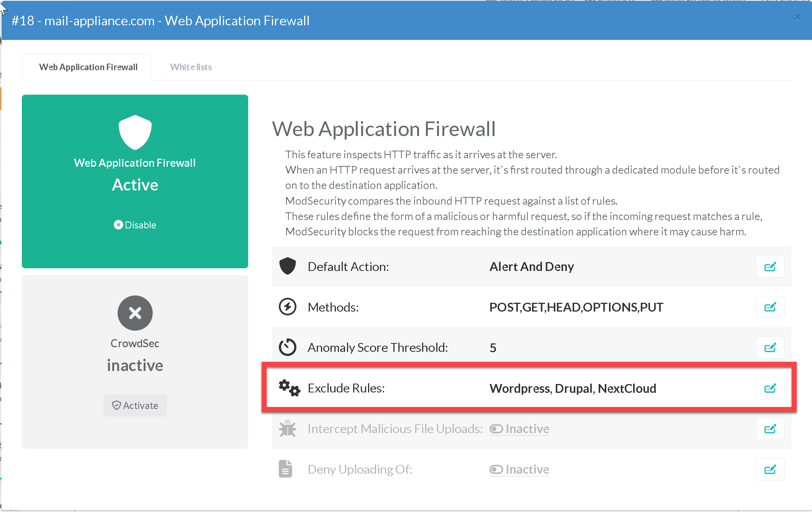Edit the Exclude Rules setting
Screen dimensions: 812x512
(770, 388)
